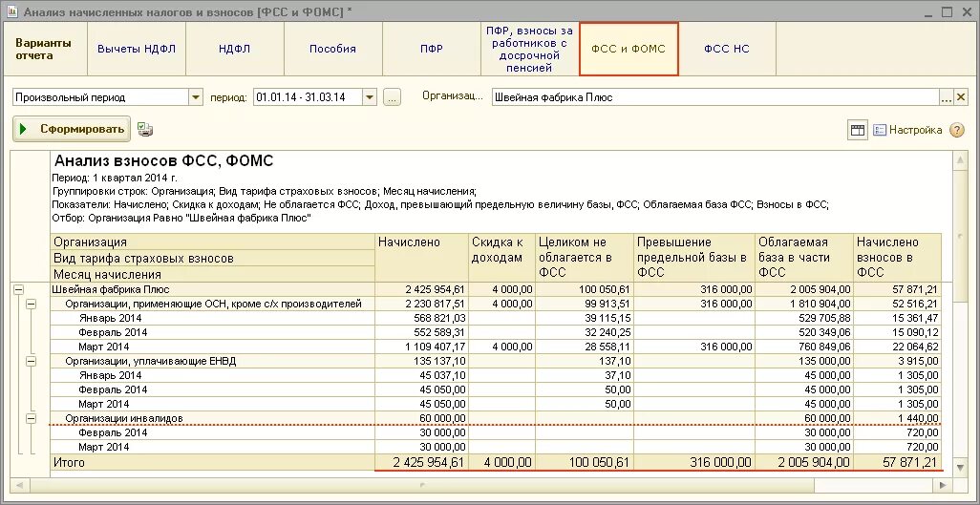Click the Организации инвалидов value 1 440,00
The height and width of the screenshot is (505, 980).
pyautogui.click(x=898, y=418)
